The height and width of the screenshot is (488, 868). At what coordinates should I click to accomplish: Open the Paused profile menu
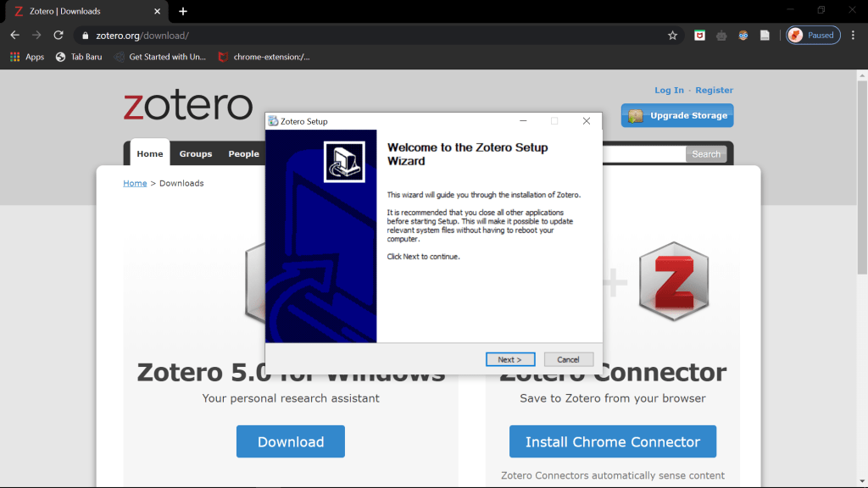pos(813,36)
